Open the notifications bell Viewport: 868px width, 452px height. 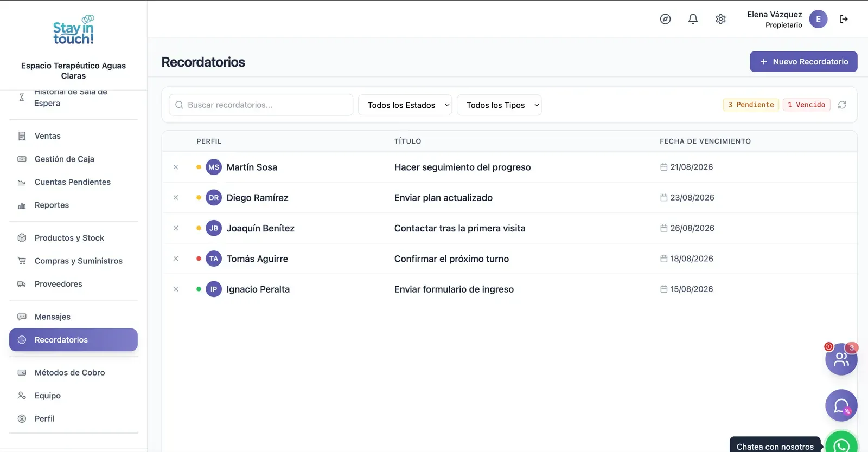(x=693, y=19)
